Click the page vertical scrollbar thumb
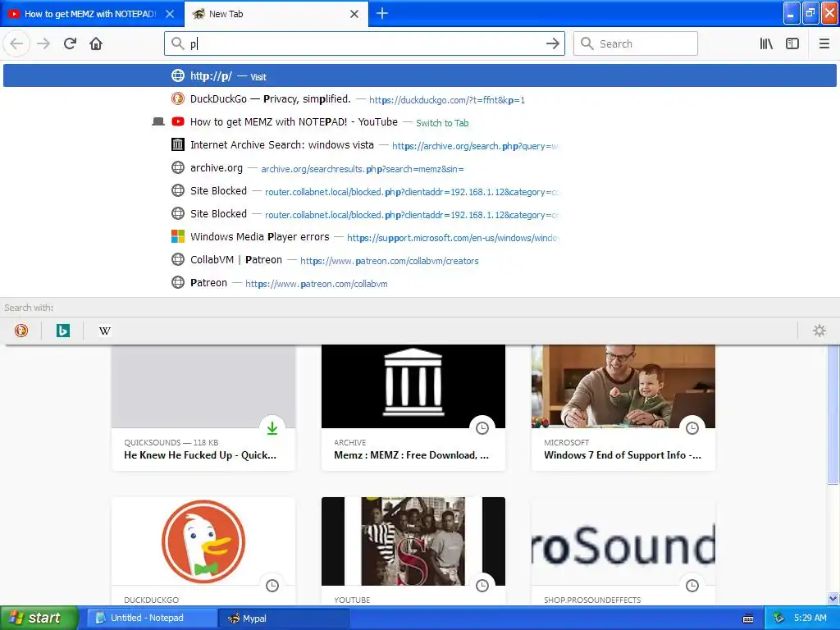This screenshot has height=630, width=840. [833, 413]
